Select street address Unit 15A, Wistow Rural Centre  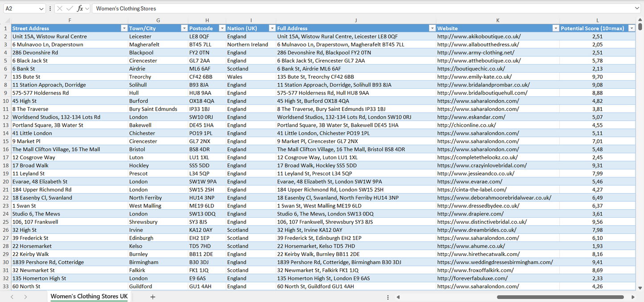pos(70,37)
